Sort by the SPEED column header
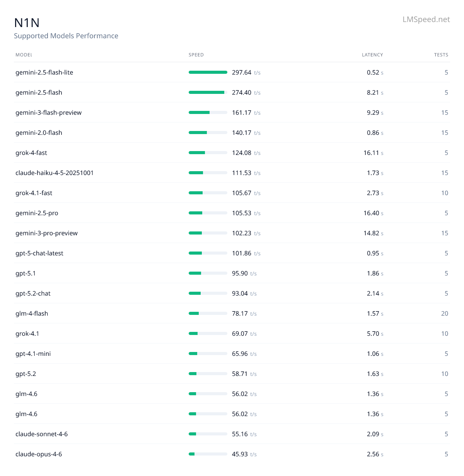 click(196, 55)
